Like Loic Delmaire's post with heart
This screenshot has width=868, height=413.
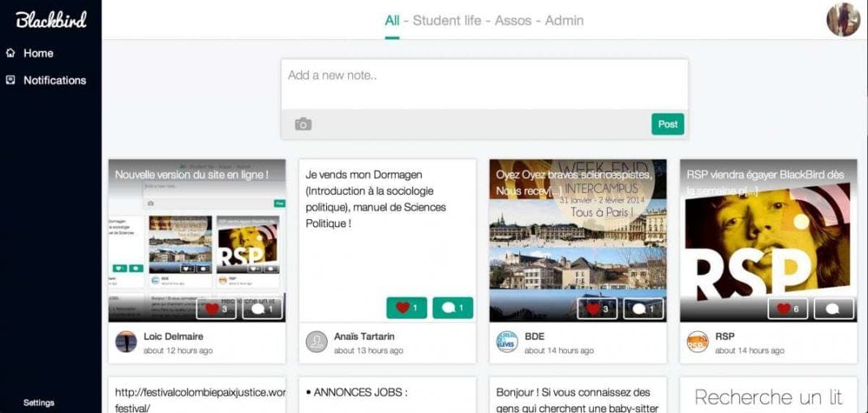click(217, 309)
